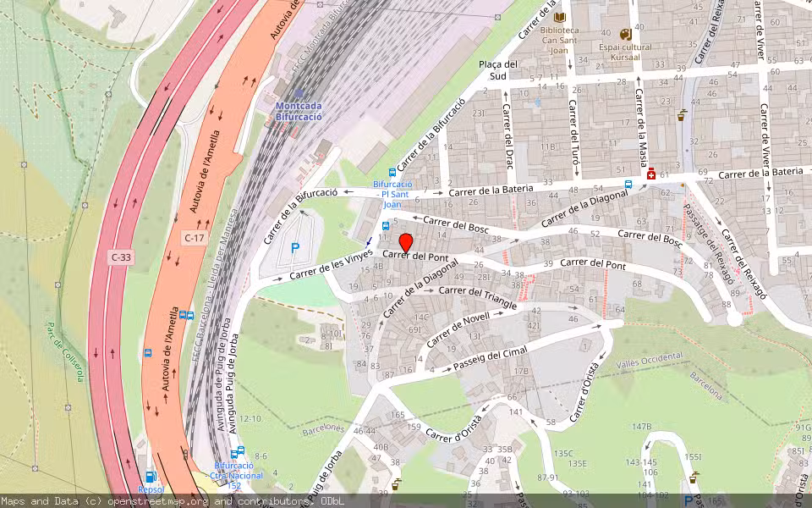Select the bus icon near Carrer de la Diagonal
The height and width of the screenshot is (508, 812).
click(628, 184)
